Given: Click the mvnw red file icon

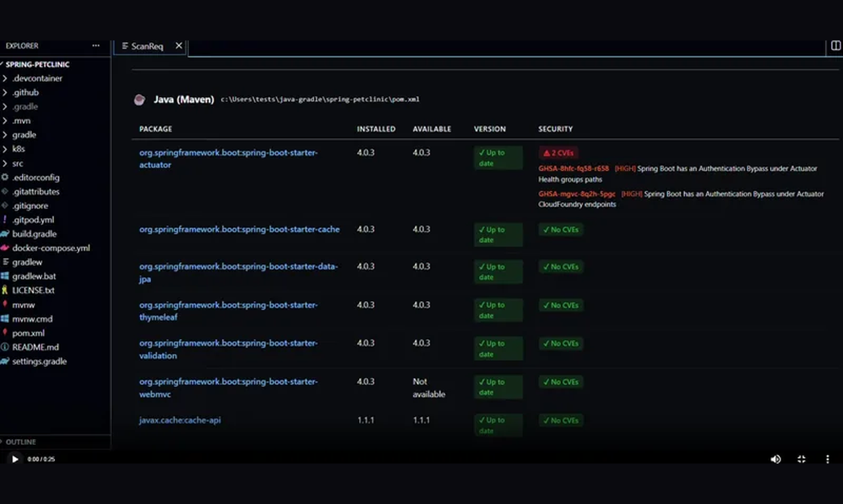Looking at the screenshot, I should point(5,304).
